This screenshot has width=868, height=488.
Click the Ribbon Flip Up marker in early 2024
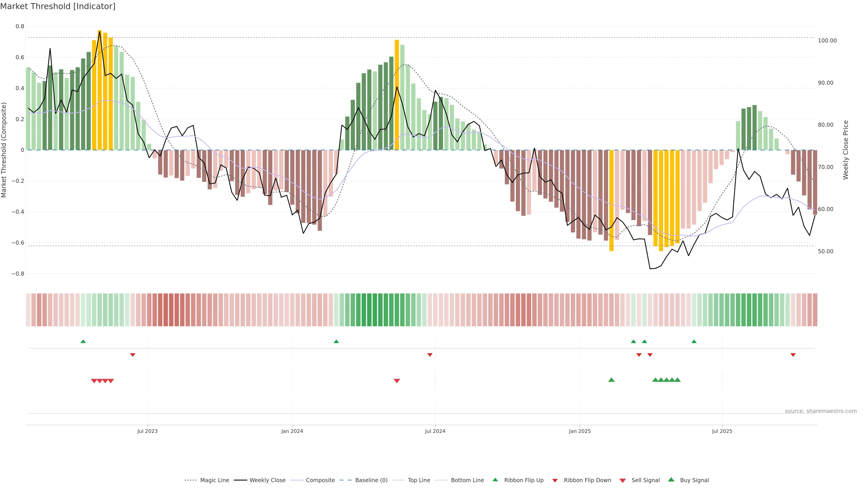(x=336, y=342)
